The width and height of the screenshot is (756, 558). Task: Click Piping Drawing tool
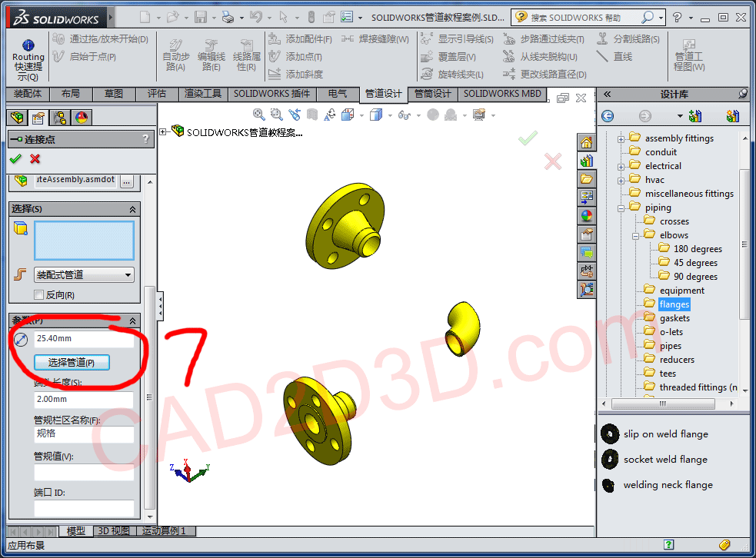(x=689, y=56)
